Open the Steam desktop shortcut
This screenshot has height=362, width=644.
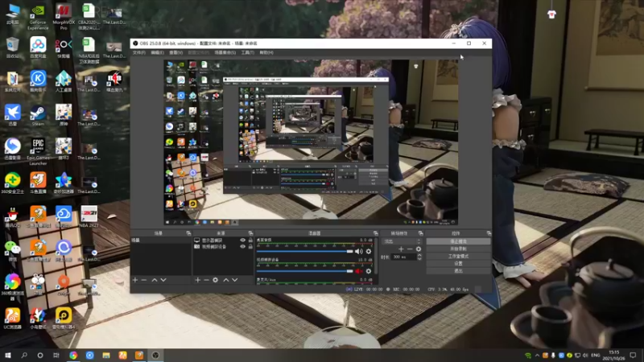pos(38,115)
